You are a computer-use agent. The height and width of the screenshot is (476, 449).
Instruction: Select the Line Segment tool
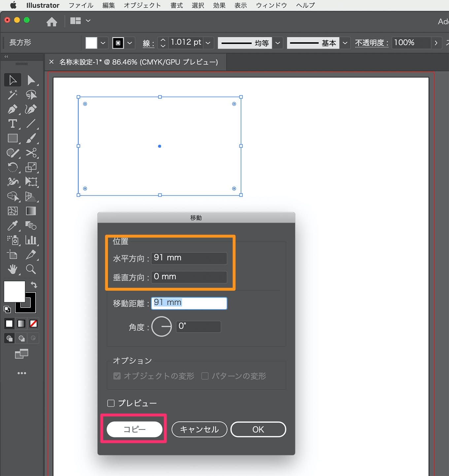[x=31, y=124]
